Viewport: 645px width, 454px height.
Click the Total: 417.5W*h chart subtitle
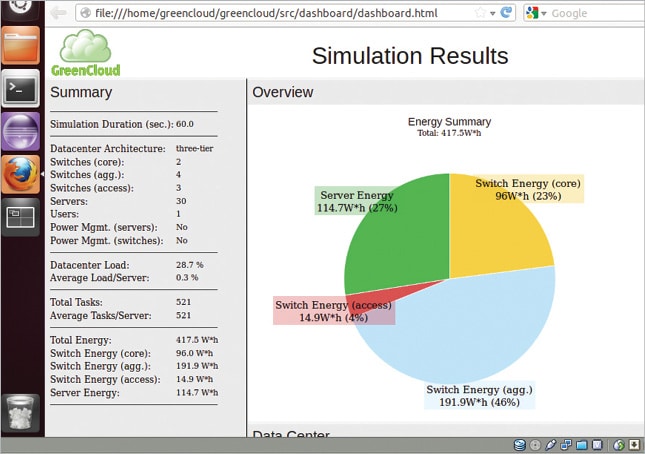[x=449, y=133]
